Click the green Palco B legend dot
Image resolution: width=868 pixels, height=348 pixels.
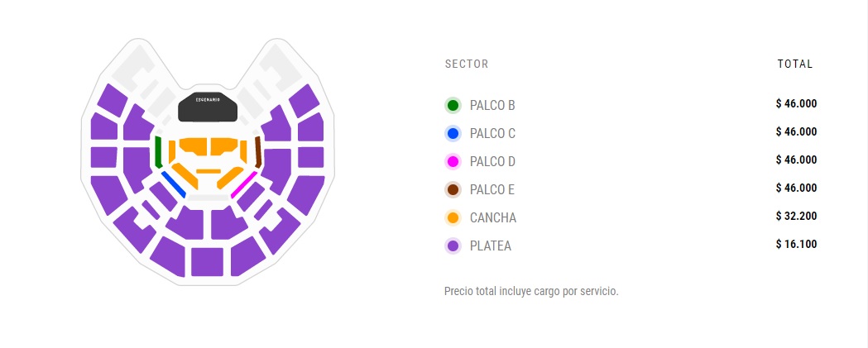point(453,105)
